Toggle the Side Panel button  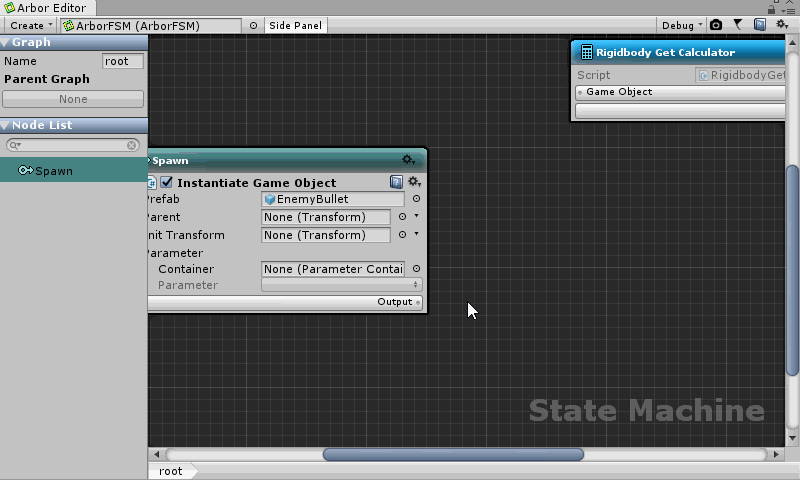pyautogui.click(x=295, y=25)
